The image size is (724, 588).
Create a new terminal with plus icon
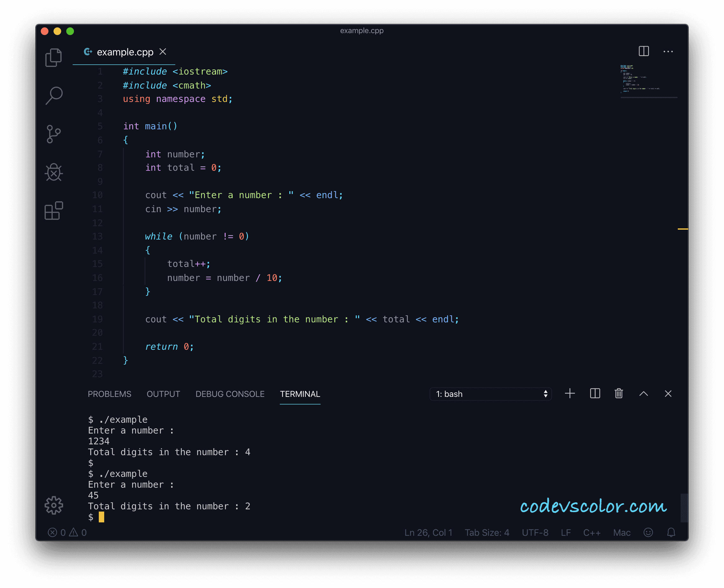coord(570,394)
